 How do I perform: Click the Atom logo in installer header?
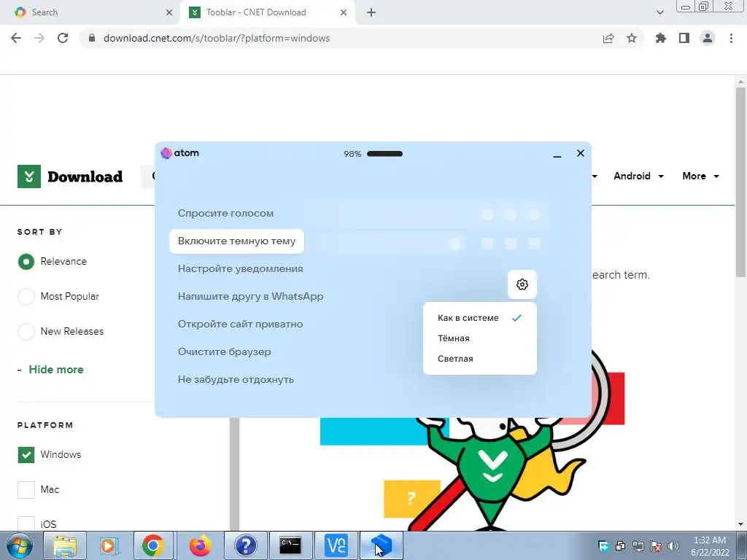[x=180, y=153]
